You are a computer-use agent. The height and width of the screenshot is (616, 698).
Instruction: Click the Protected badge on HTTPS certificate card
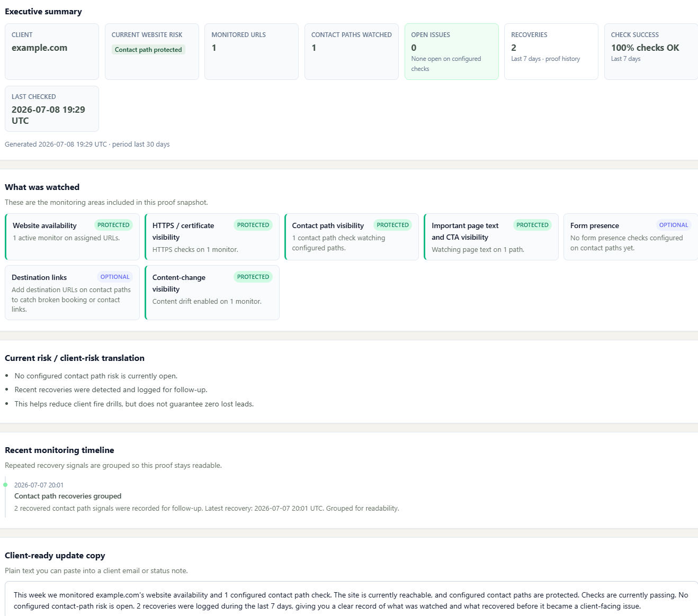coord(253,225)
